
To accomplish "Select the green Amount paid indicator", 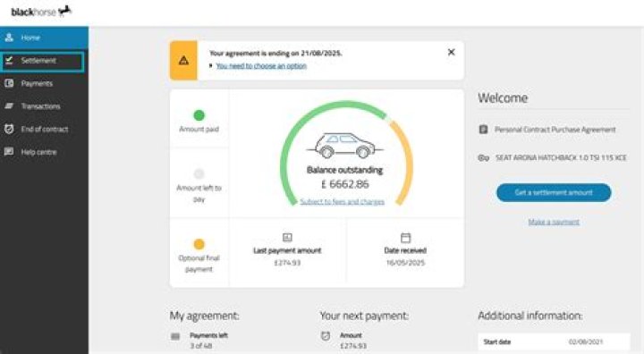I will (x=199, y=115).
